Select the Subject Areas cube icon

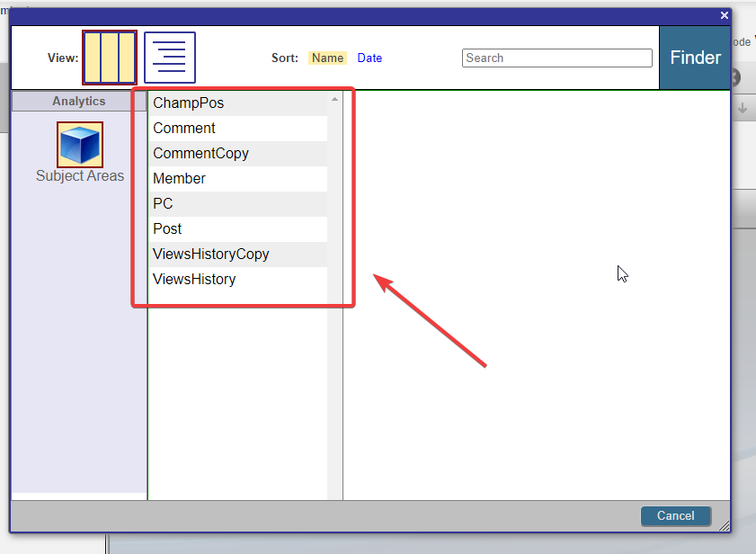tap(80, 145)
